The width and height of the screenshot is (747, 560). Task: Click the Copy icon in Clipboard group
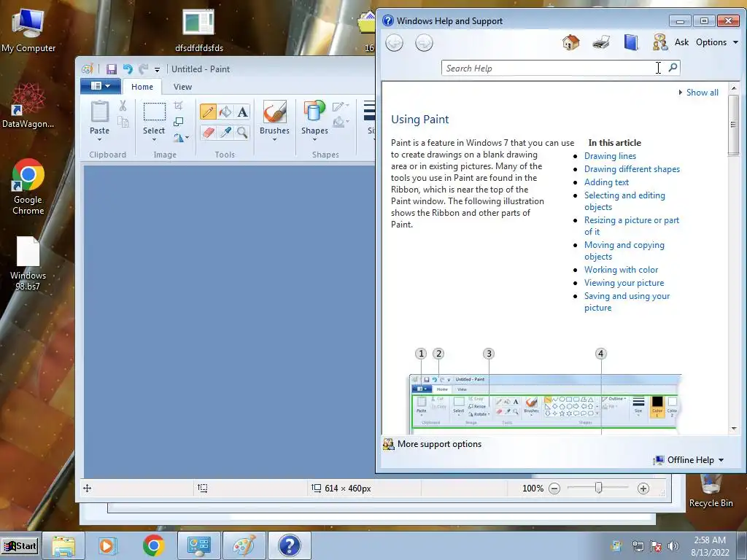point(123,122)
